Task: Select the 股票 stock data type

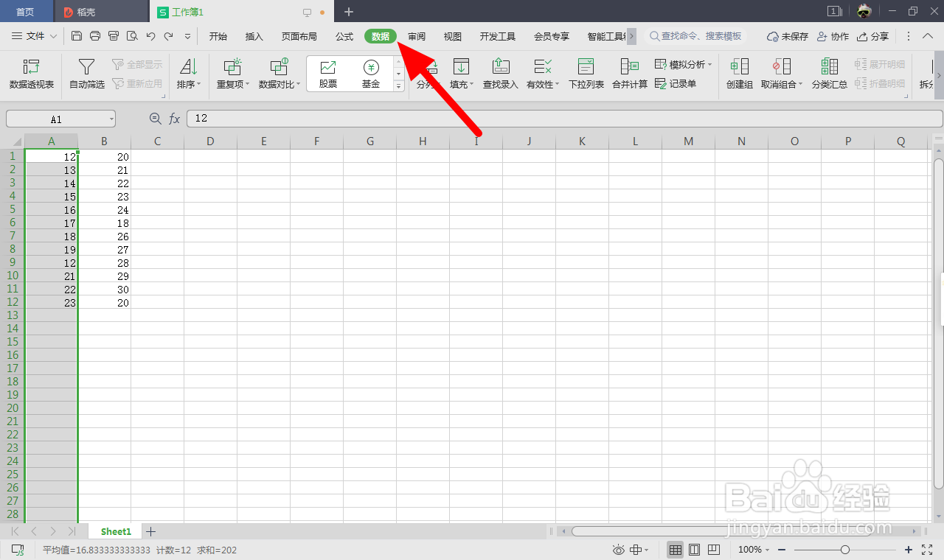Action: click(328, 74)
